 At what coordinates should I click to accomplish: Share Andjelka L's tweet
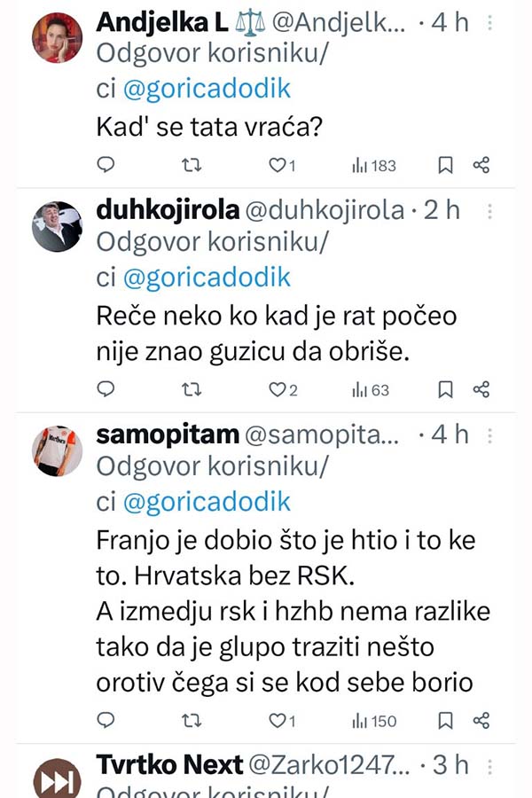click(481, 165)
